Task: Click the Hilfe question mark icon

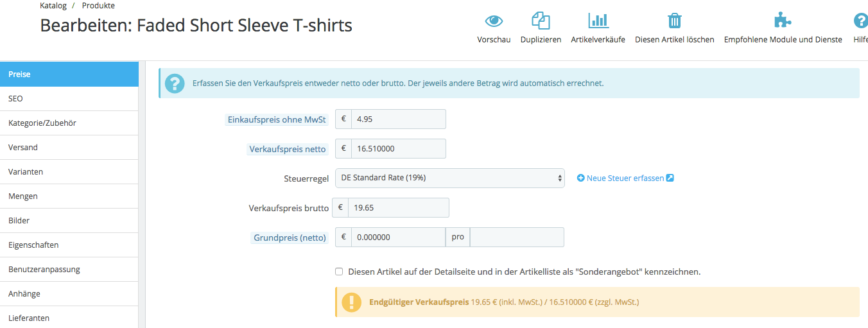Action: (860, 21)
